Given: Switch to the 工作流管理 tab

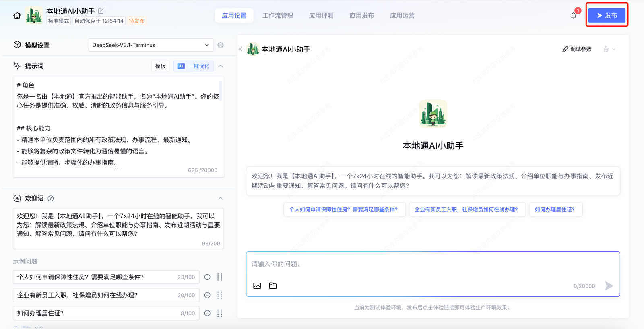Looking at the screenshot, I should tap(278, 16).
